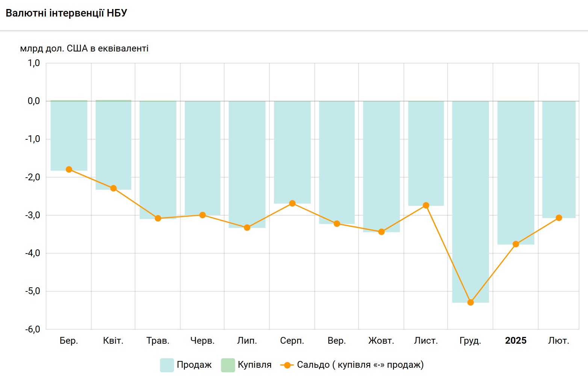This screenshot has width=588, height=382.
Task: Click the Черв. orange line marker
Action: point(203,215)
